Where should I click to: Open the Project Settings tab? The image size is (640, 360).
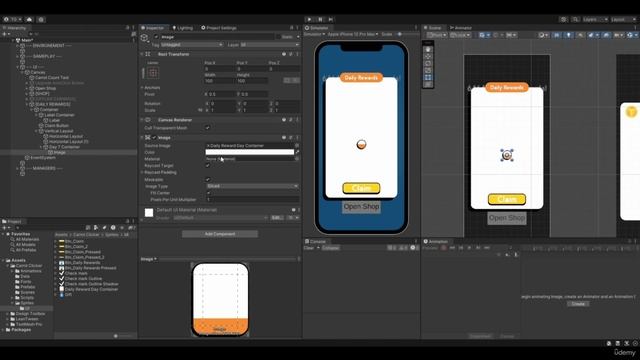(219, 28)
